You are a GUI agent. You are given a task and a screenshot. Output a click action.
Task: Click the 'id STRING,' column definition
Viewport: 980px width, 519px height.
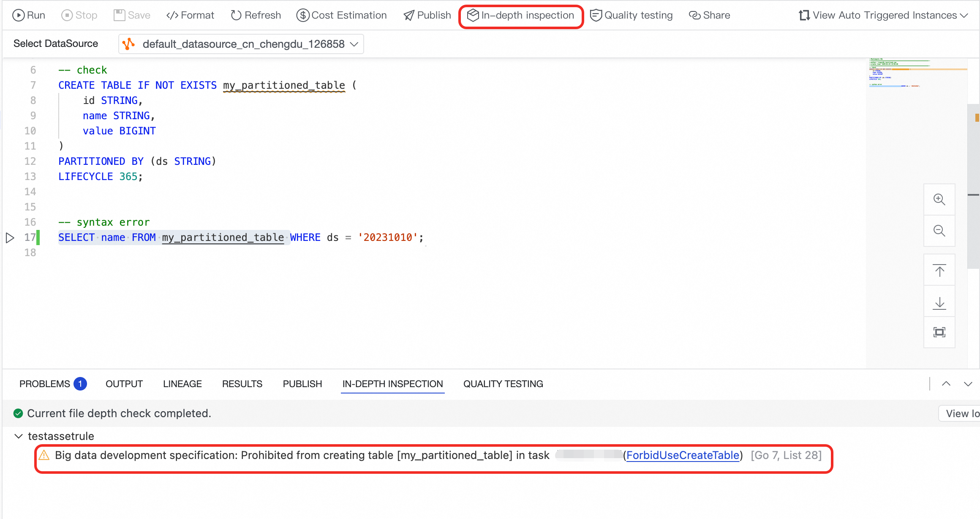(113, 101)
